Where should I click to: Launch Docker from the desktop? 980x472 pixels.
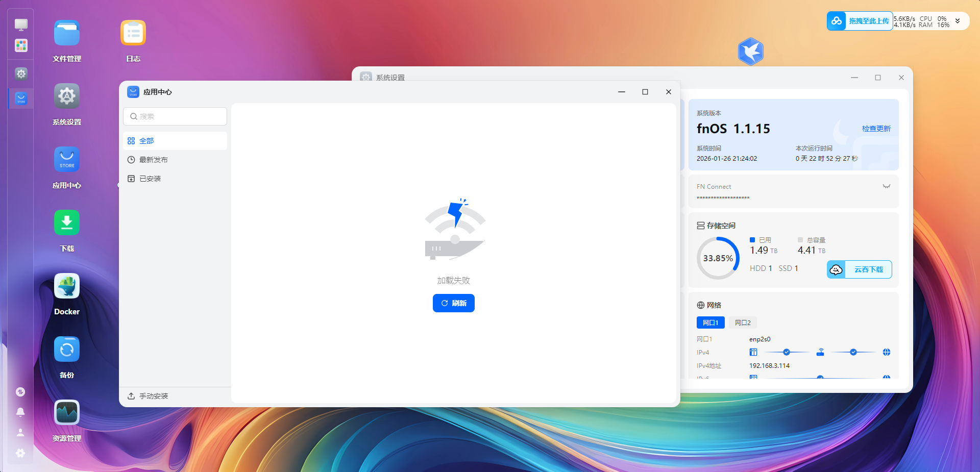[x=67, y=286]
